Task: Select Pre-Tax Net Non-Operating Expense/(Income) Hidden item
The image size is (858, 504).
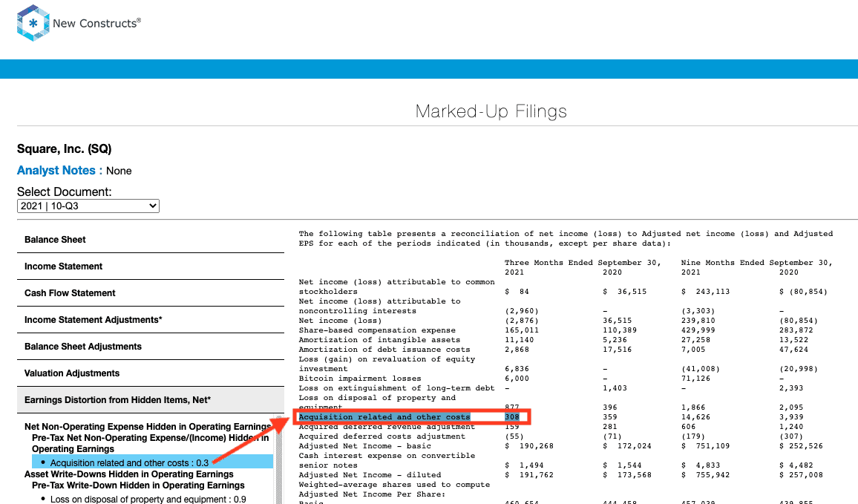Action: point(151,443)
